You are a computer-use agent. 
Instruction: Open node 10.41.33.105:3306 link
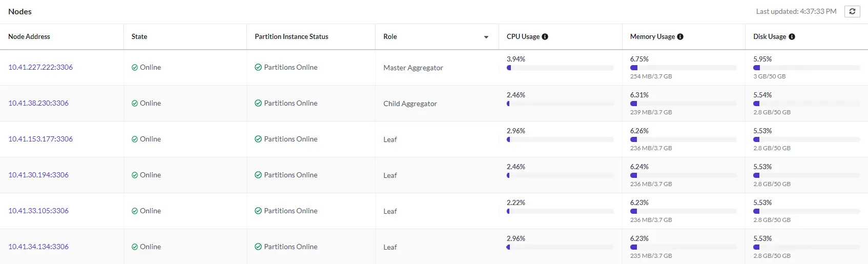pyautogui.click(x=38, y=211)
